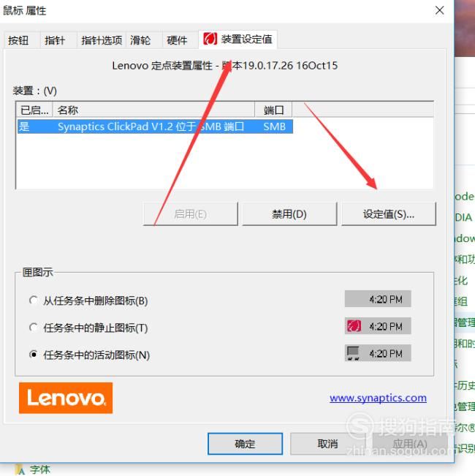
Task: Open 设定值(S)... settings button
Action: (389, 214)
